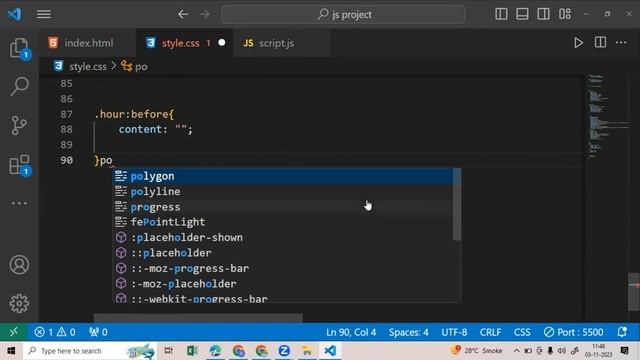Go back with the navigation arrow
This screenshot has width=640, height=360.
coord(183,14)
